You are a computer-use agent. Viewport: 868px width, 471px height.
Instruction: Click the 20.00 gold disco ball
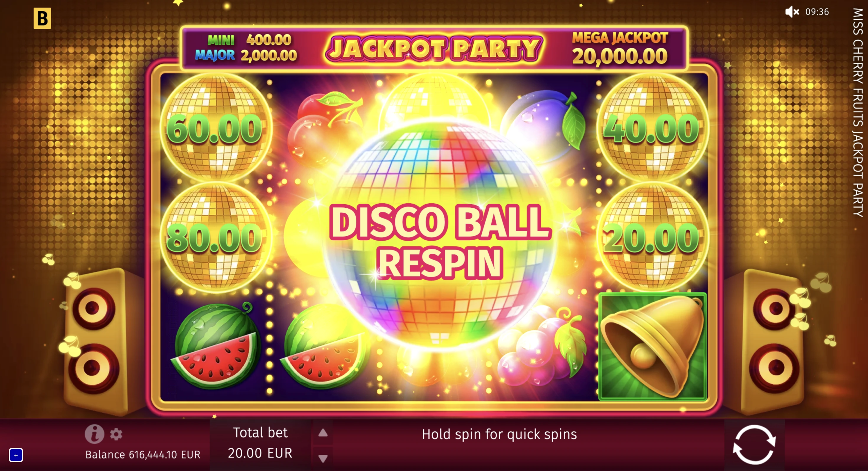pyautogui.click(x=652, y=237)
